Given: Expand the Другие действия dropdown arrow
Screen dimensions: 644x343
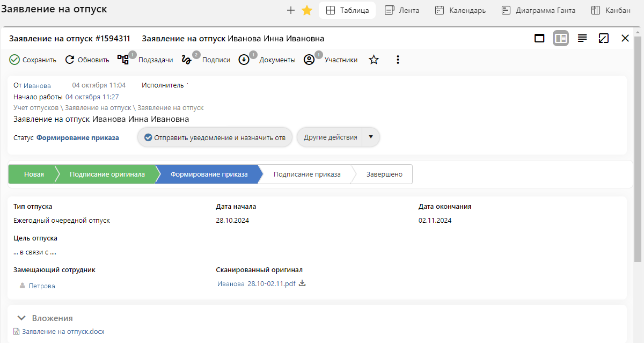Looking at the screenshot, I should [371, 137].
